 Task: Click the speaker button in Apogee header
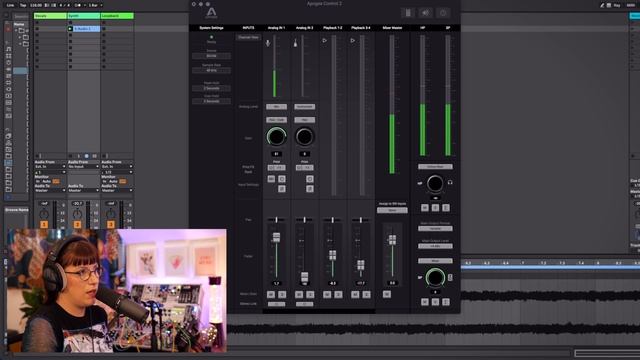(425, 13)
